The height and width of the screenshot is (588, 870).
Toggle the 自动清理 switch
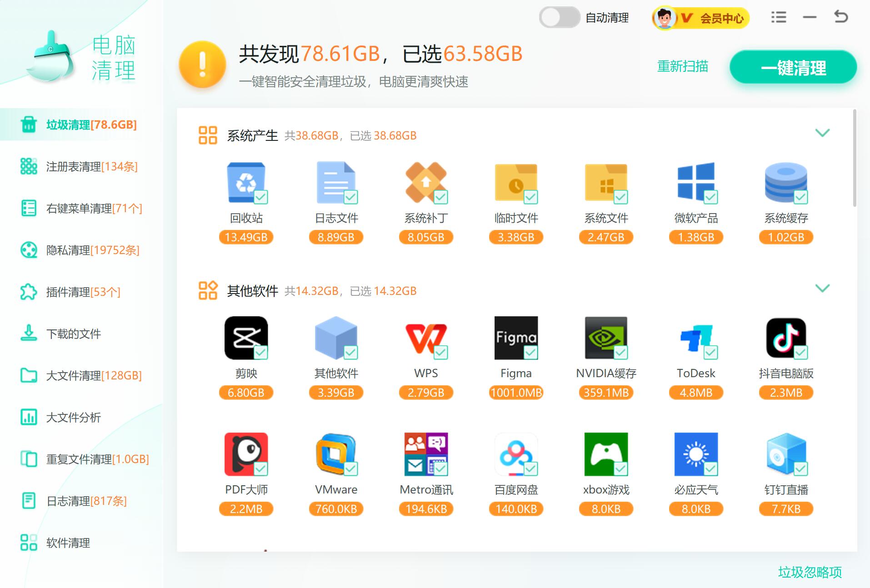(x=559, y=18)
